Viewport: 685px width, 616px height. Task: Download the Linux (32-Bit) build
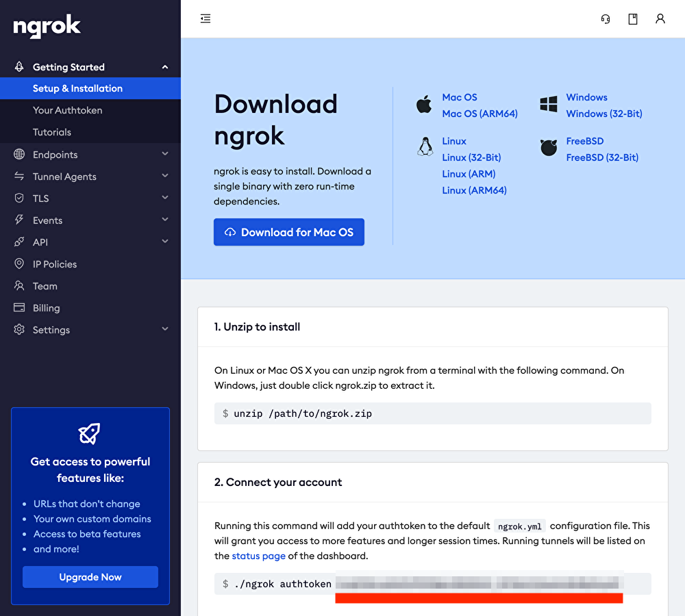tap(471, 157)
